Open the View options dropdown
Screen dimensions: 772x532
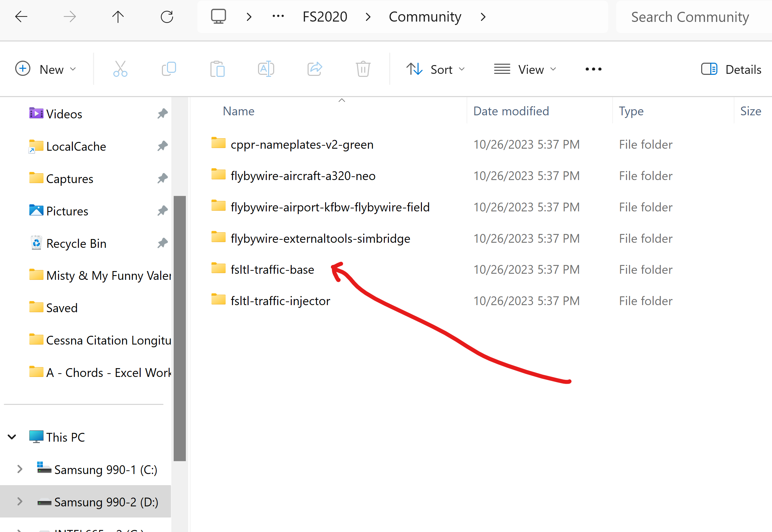click(x=525, y=69)
